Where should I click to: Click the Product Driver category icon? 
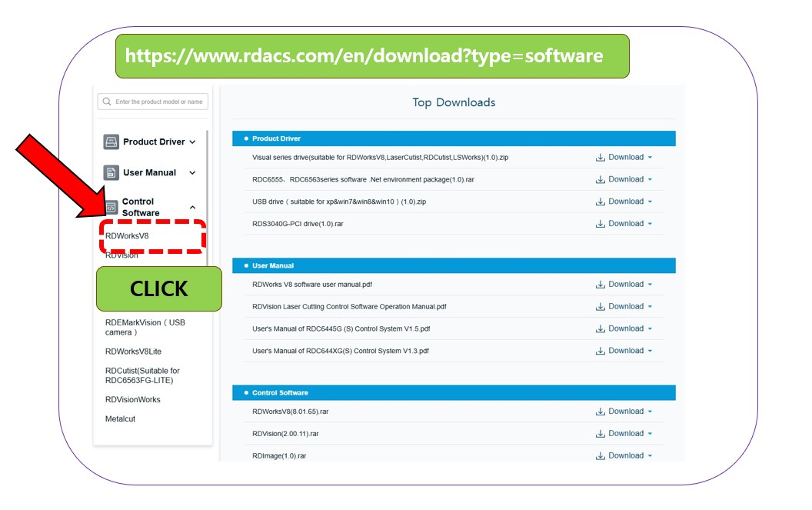(x=111, y=142)
